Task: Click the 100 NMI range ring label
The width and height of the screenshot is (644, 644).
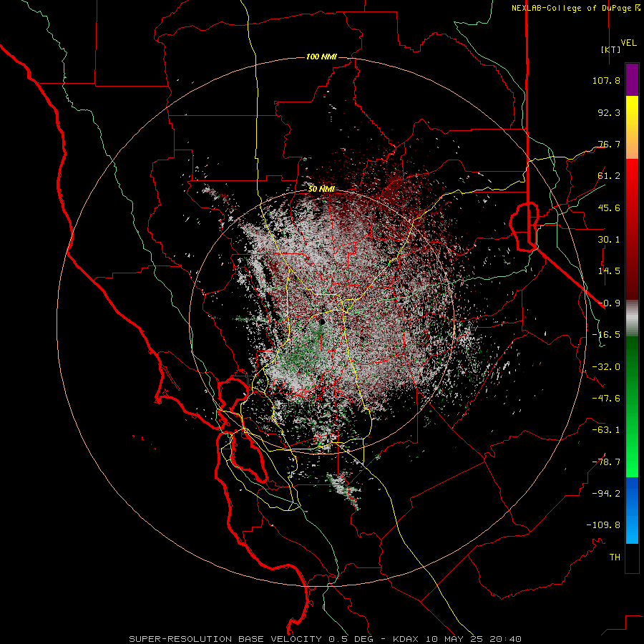Action: (321, 57)
